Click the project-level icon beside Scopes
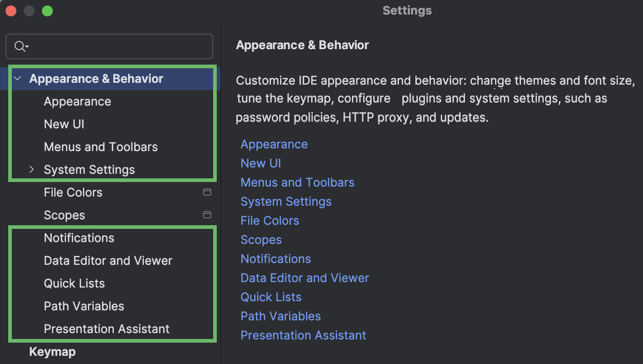643x364 pixels. [x=207, y=215]
